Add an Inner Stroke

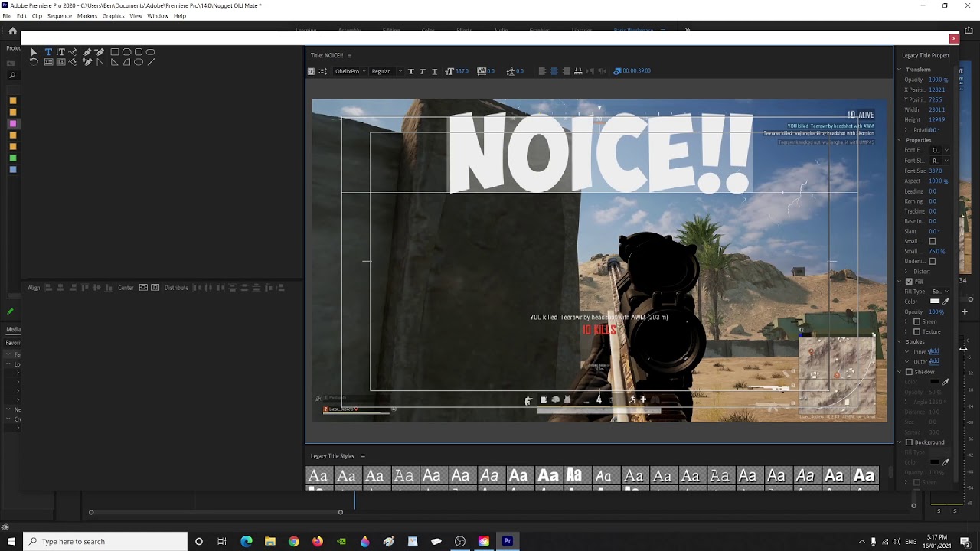click(x=933, y=351)
